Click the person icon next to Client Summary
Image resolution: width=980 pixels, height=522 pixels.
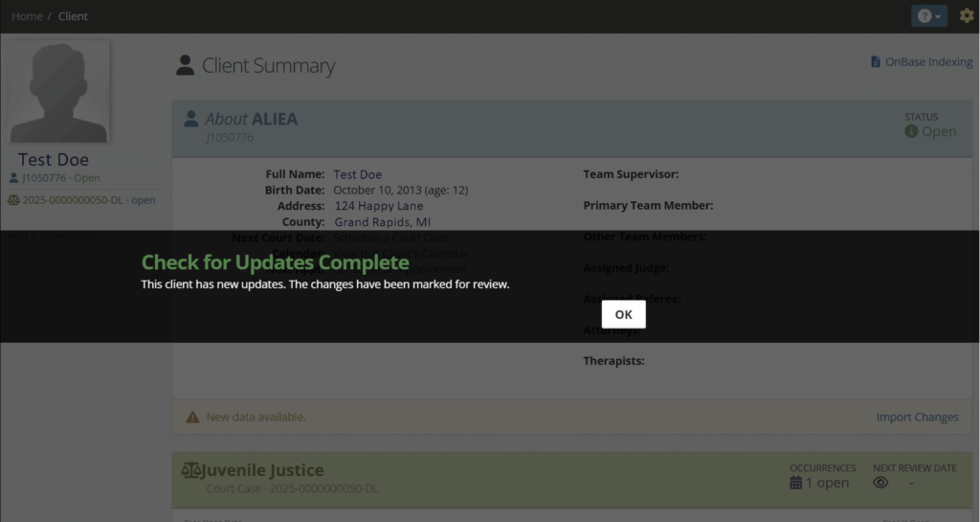(x=186, y=65)
